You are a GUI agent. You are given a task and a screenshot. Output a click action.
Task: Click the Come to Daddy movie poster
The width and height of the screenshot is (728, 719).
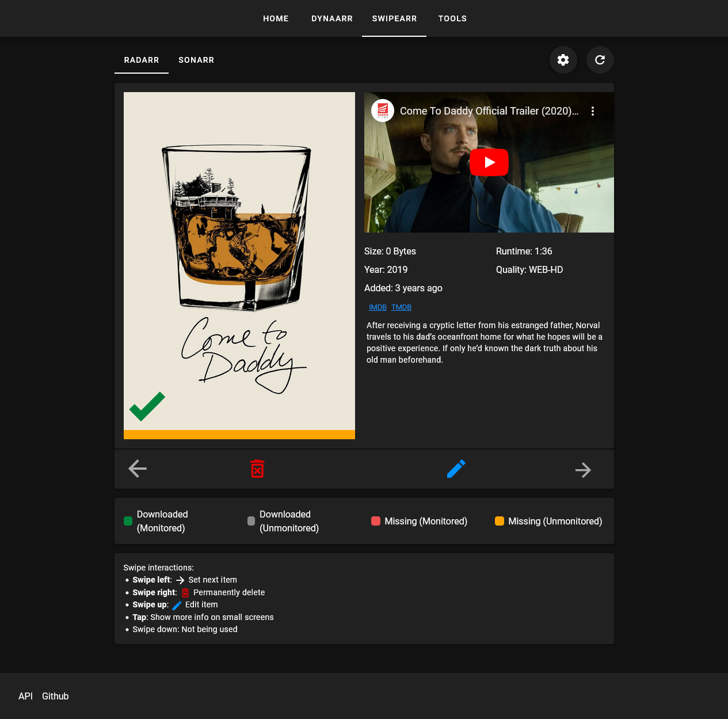tap(239, 261)
